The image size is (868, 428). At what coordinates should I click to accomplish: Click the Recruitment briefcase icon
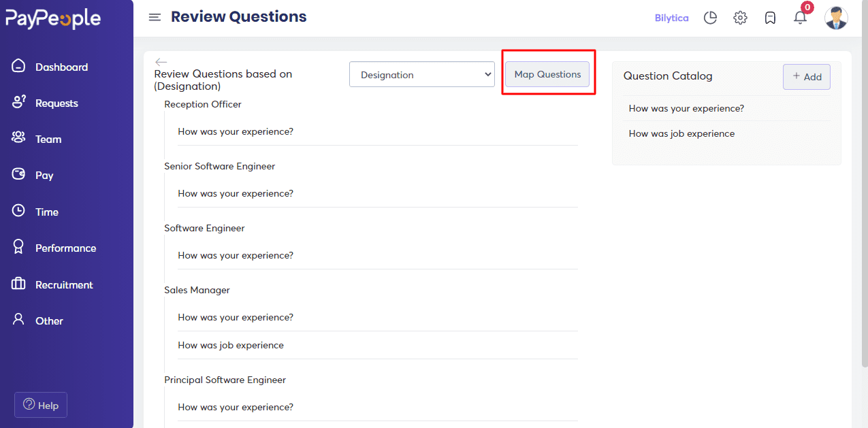pyautogui.click(x=18, y=284)
